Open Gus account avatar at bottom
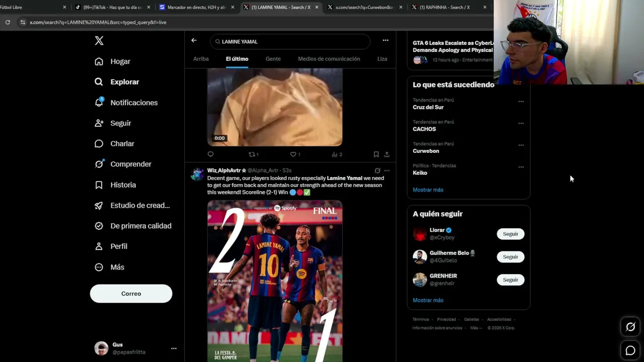Image resolution: width=644 pixels, height=362 pixels. [x=101, y=348]
